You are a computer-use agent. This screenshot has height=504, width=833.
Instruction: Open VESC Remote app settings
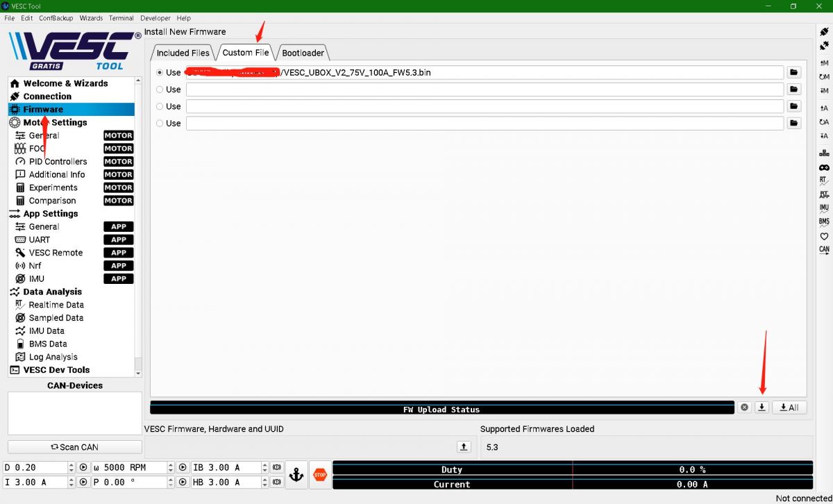(56, 253)
